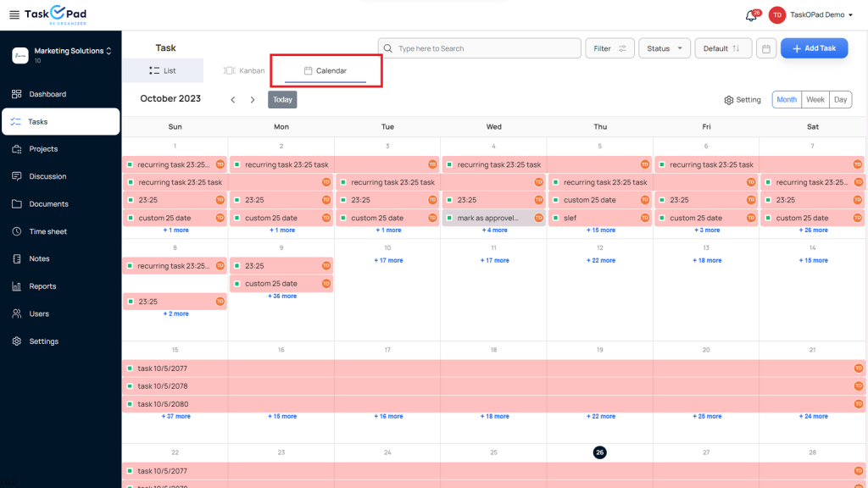The height and width of the screenshot is (488, 868).
Task: Click the search input field
Action: [479, 48]
